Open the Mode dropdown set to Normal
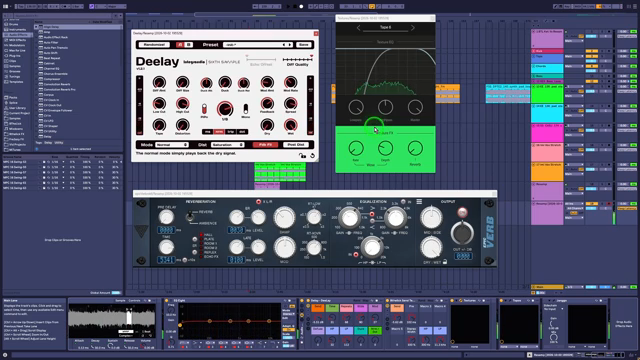640x360 pixels. point(171,145)
